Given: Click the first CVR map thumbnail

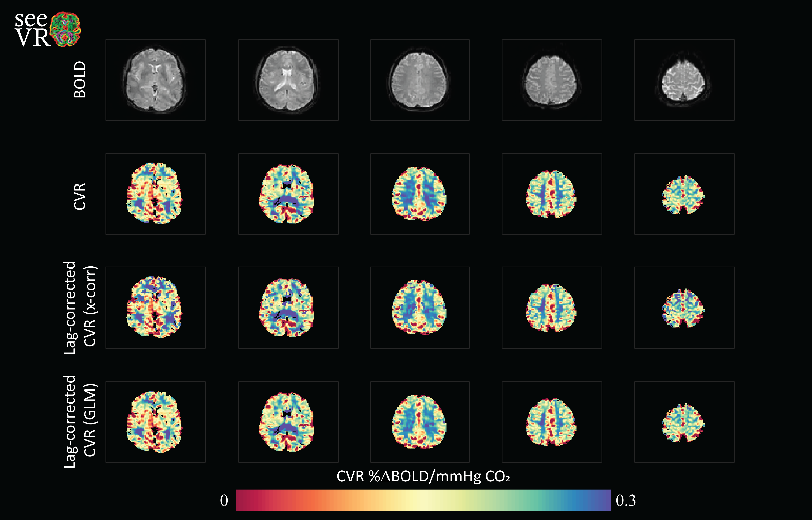Looking at the screenshot, I should click(x=156, y=194).
